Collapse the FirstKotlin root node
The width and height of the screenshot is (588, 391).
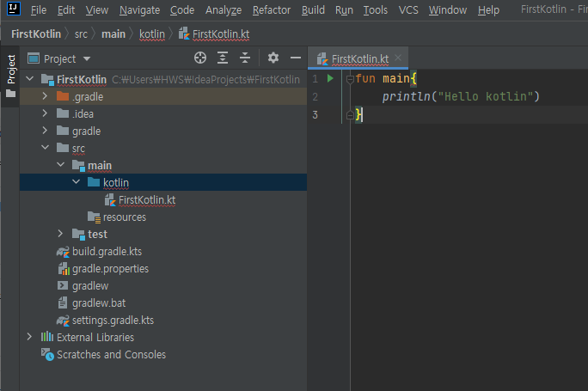pos(29,79)
